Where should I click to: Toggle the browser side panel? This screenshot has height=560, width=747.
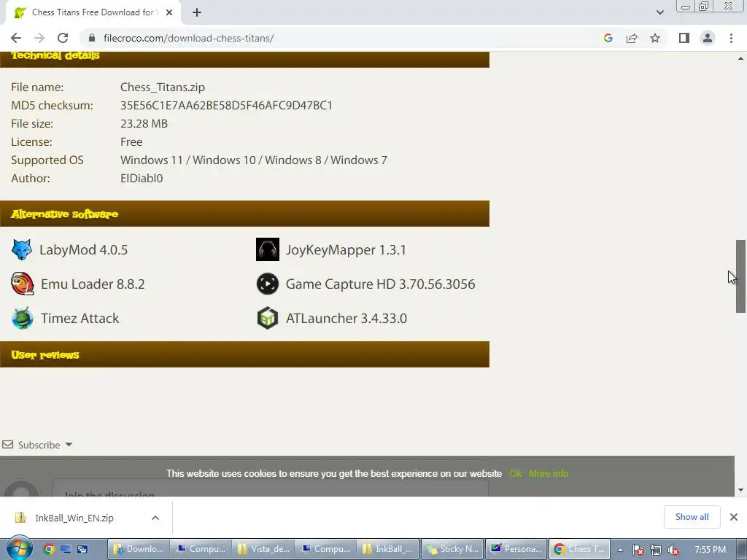pyautogui.click(x=684, y=38)
